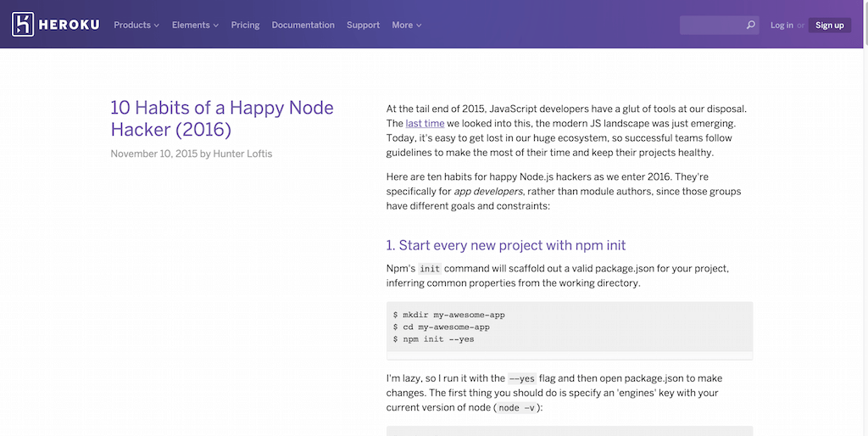Click inside the mkdir code block

pos(570,327)
